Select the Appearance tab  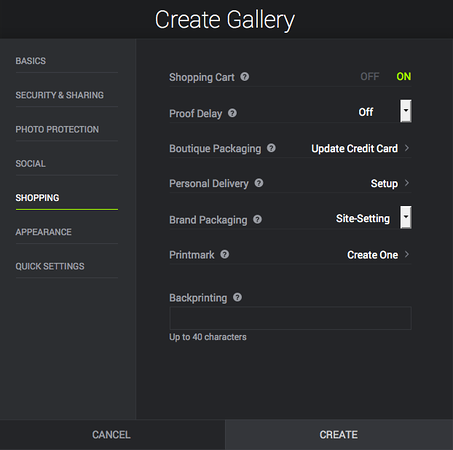tap(44, 232)
